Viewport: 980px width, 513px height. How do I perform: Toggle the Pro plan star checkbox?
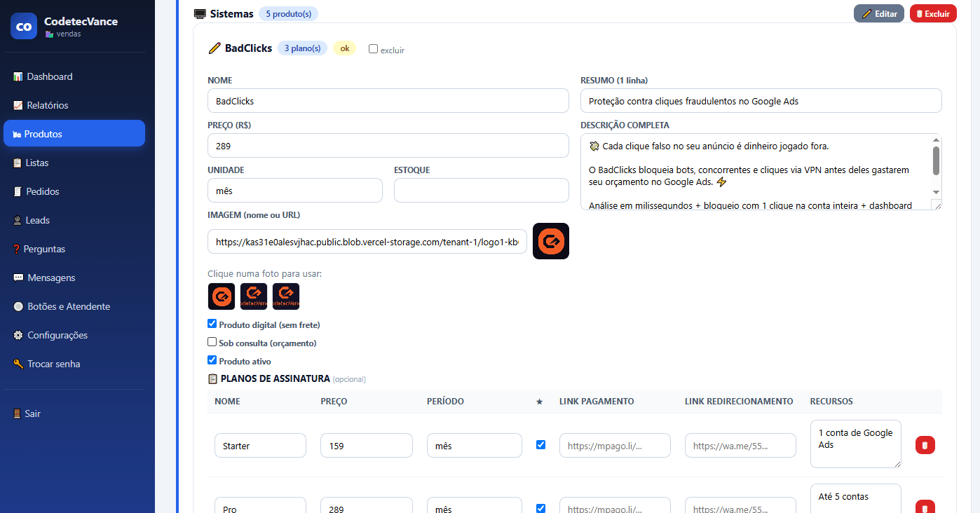coord(540,508)
